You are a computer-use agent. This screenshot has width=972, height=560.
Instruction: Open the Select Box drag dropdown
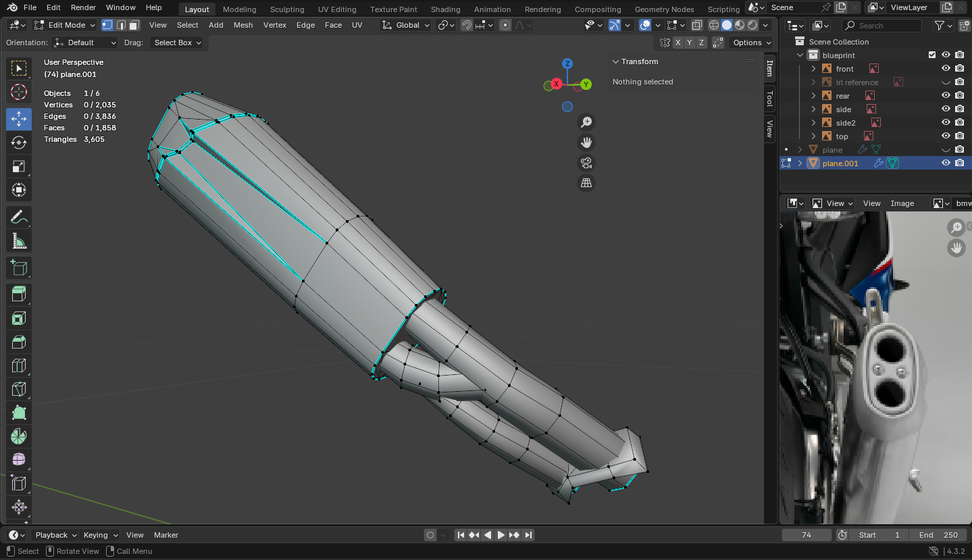coord(177,43)
